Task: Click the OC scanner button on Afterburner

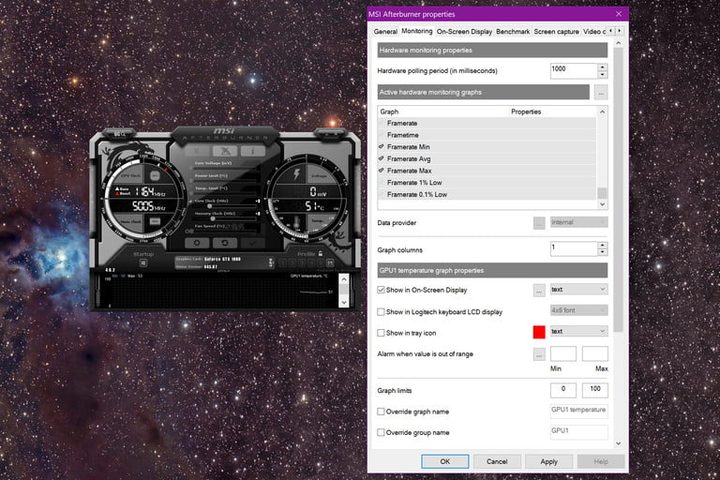Action: 120,134
